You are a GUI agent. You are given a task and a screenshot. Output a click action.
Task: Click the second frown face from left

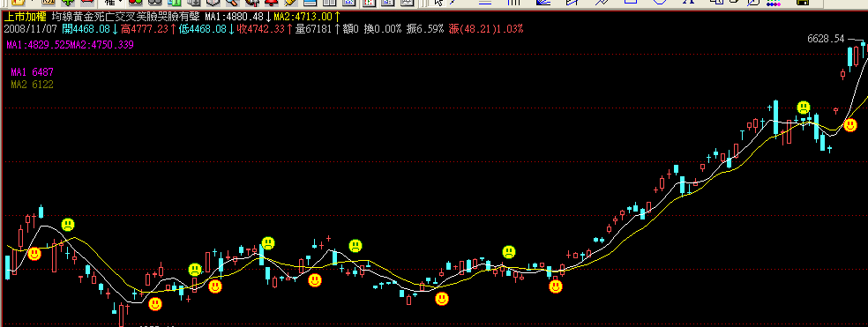pos(195,270)
